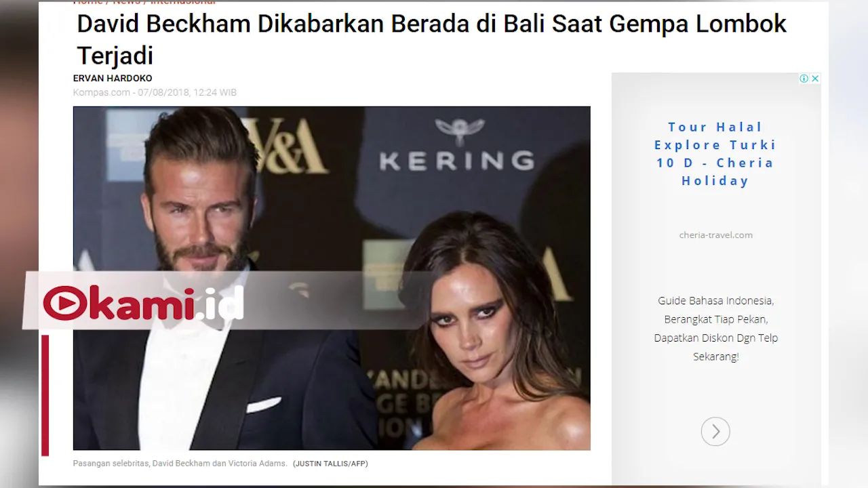Open the Tour Halal Explore Turki ad title
Image resolution: width=868 pixels, height=488 pixels.
click(715, 154)
